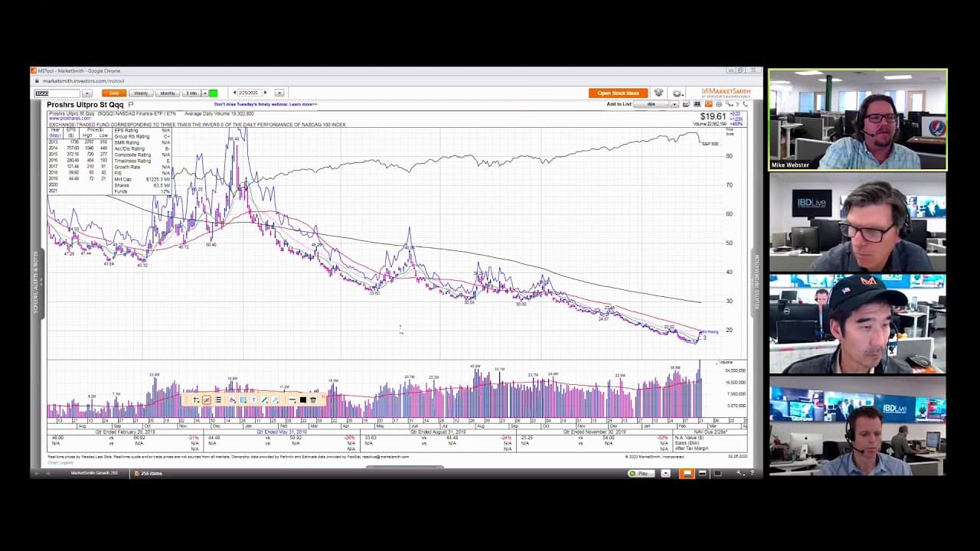Toggle the green real-time indicator box
Image resolution: width=980 pixels, height=551 pixels.
(213, 93)
